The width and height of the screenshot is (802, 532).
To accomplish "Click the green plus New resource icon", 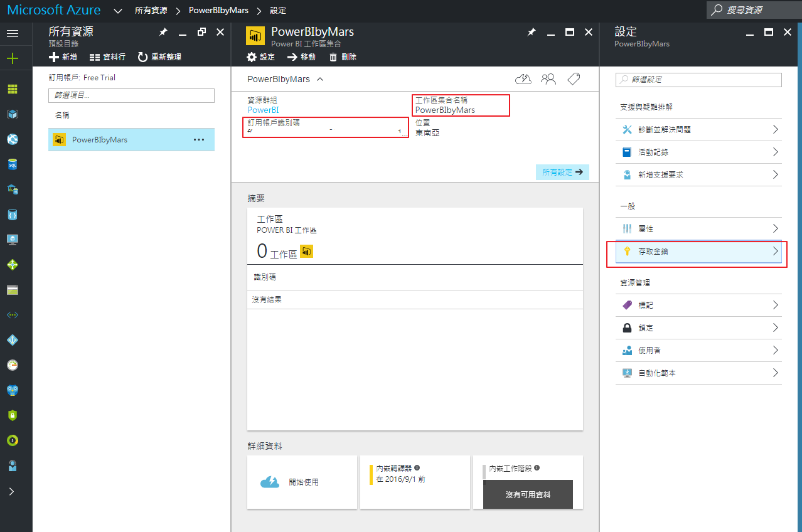I will 13,58.
